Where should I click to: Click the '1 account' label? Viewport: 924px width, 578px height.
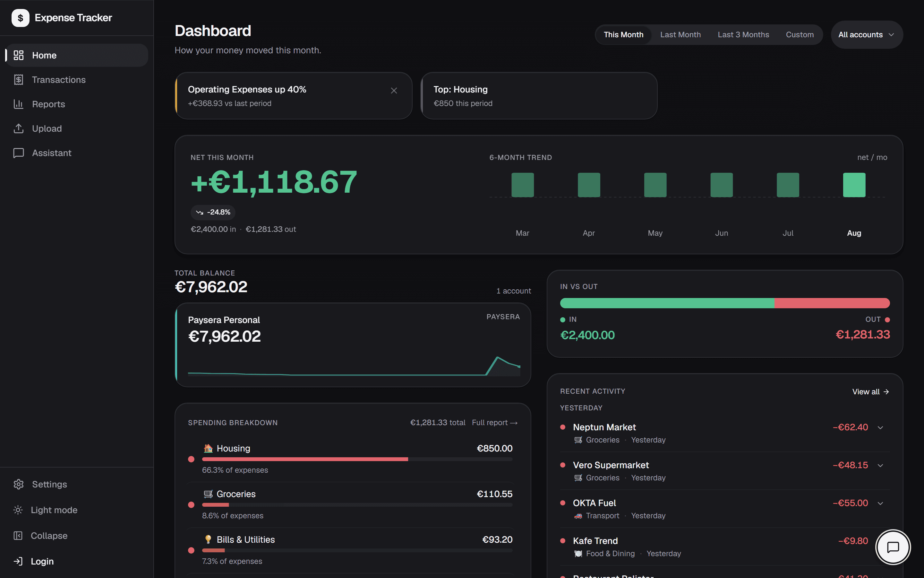[x=514, y=291]
